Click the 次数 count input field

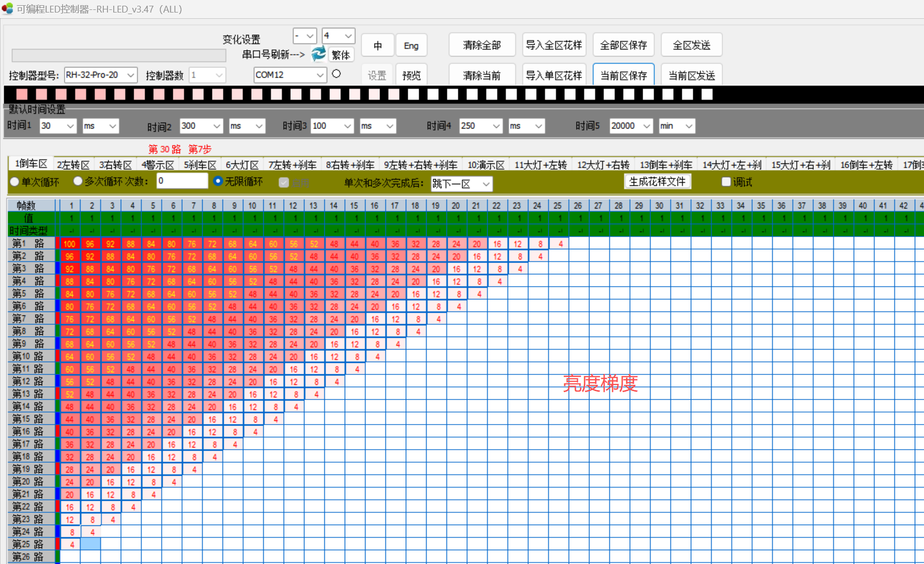(182, 181)
